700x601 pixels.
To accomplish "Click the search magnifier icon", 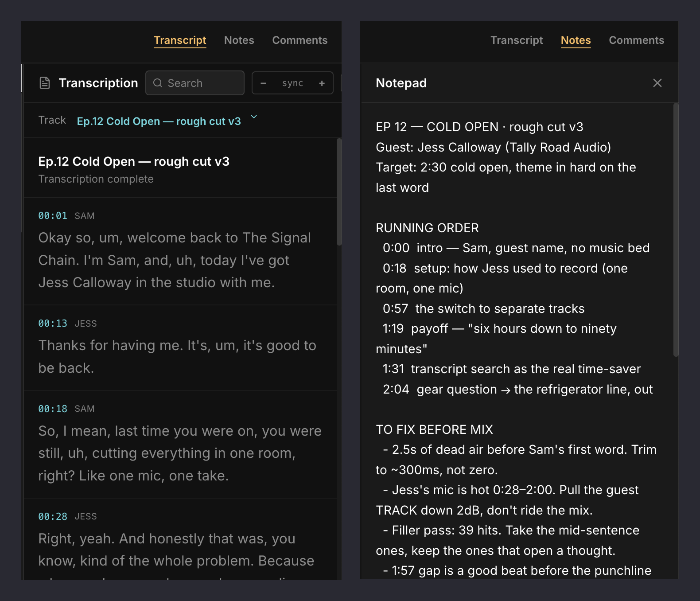I will coord(158,83).
